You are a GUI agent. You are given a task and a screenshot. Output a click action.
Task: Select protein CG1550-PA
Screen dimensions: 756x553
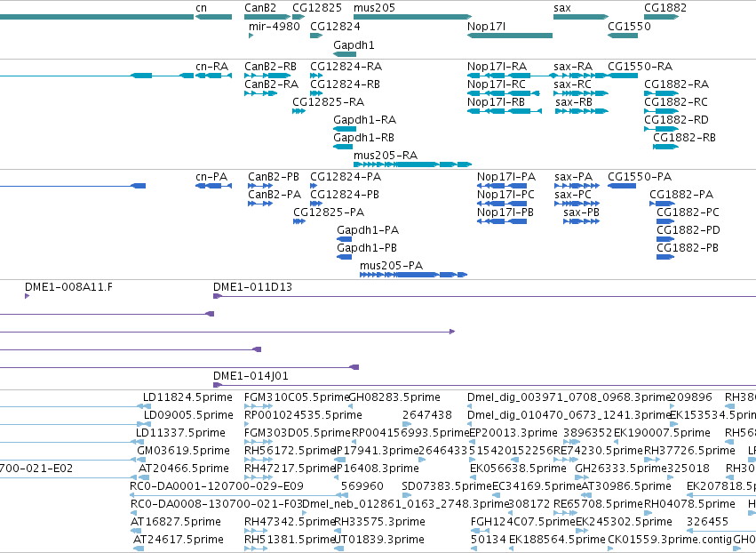[x=622, y=186]
